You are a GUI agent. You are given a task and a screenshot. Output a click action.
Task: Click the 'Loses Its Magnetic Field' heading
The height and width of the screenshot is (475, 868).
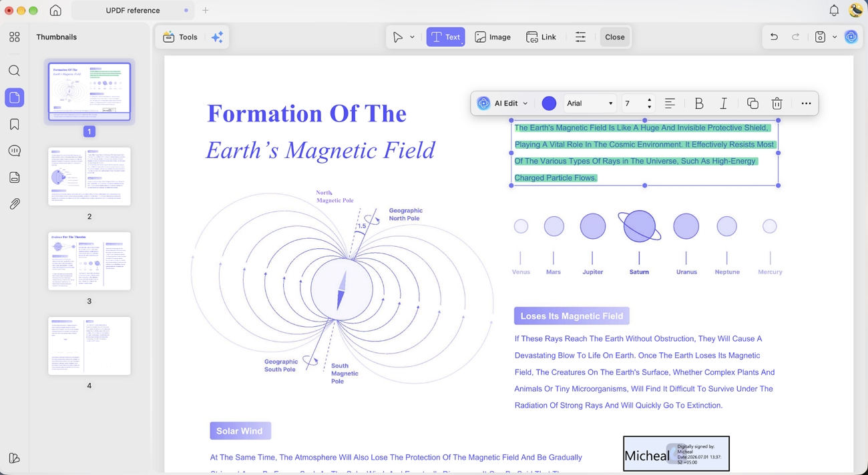tap(572, 316)
